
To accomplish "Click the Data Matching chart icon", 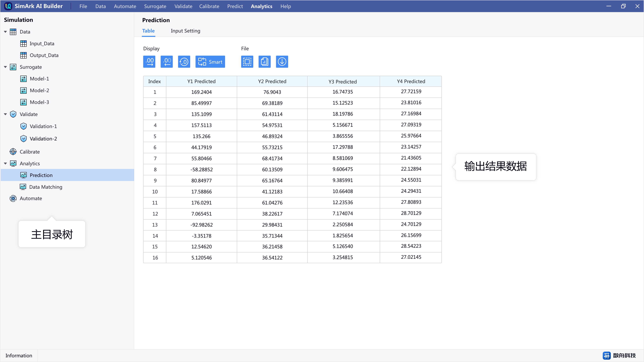I will [x=23, y=187].
